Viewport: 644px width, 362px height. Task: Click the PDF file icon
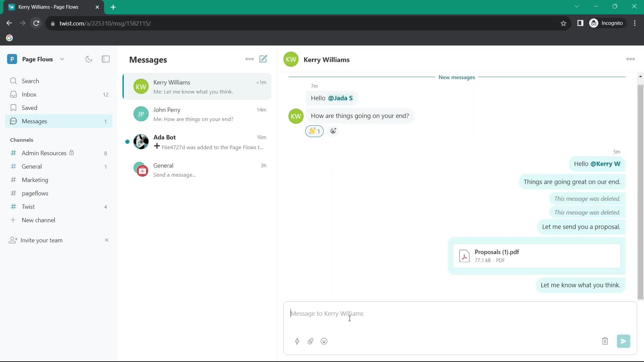click(x=464, y=256)
